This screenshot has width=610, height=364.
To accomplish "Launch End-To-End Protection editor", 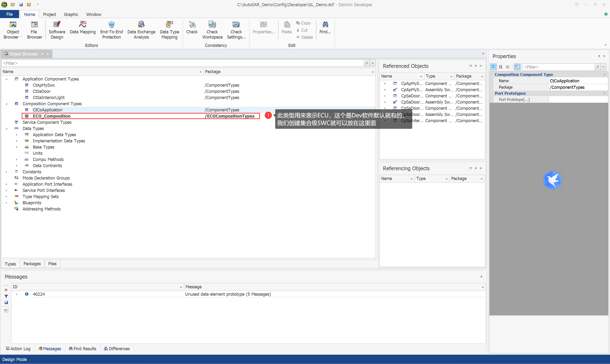I will [112, 30].
